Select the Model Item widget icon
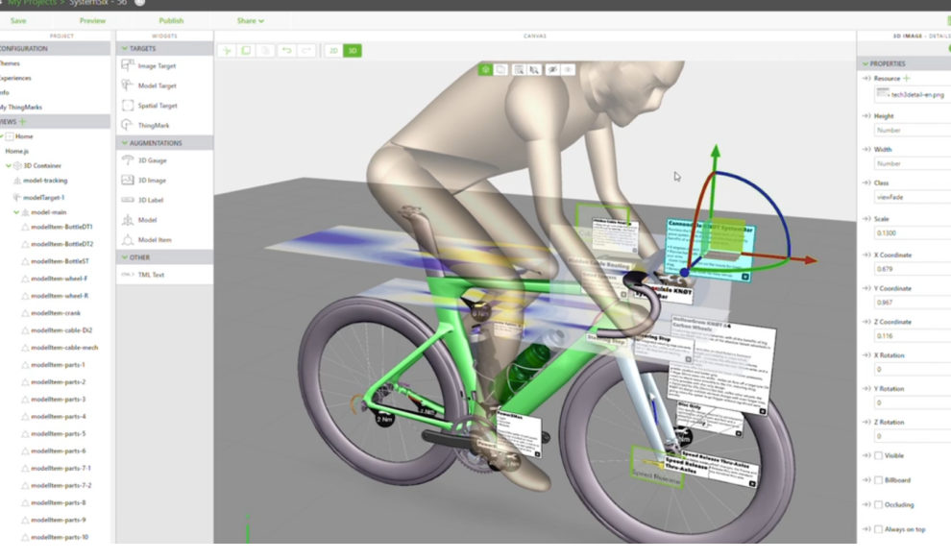 [128, 239]
